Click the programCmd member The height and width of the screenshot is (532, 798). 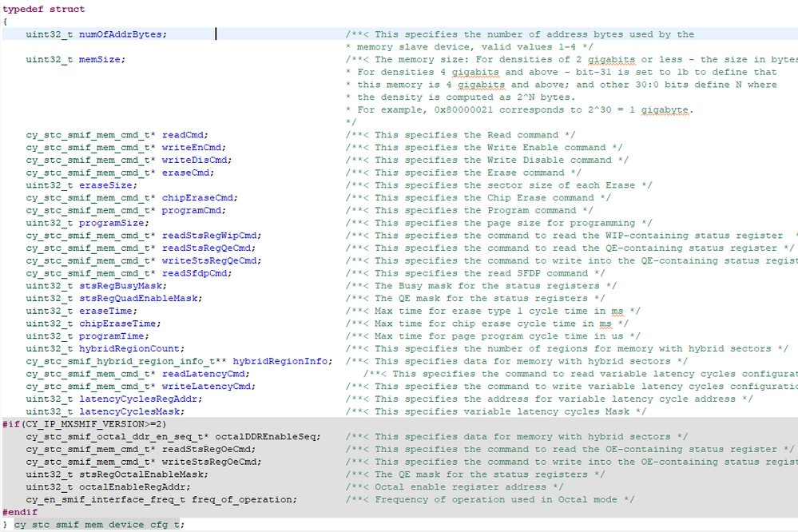(x=192, y=210)
